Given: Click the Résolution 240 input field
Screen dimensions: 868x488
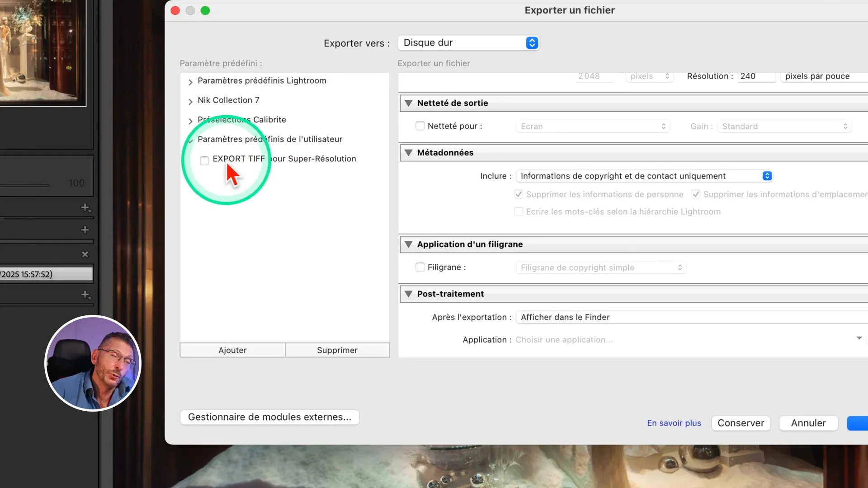Looking at the screenshot, I should 756,76.
